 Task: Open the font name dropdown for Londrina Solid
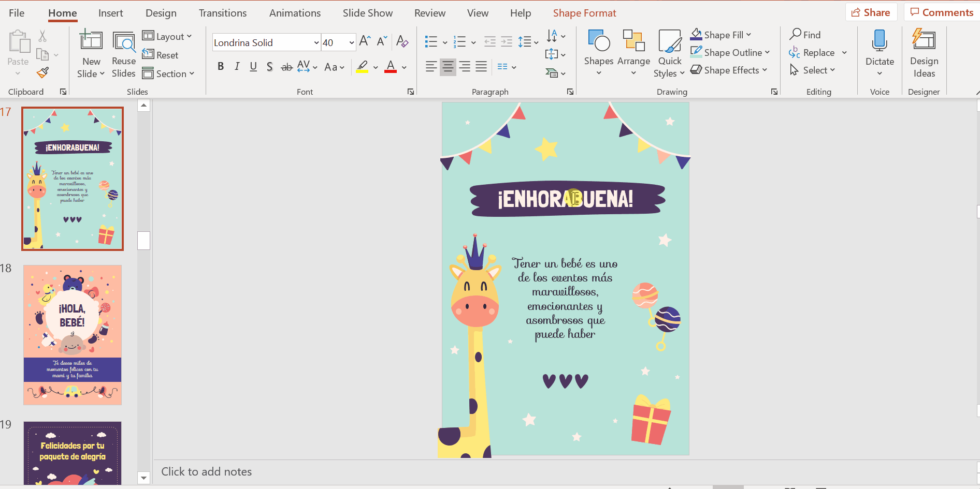316,42
